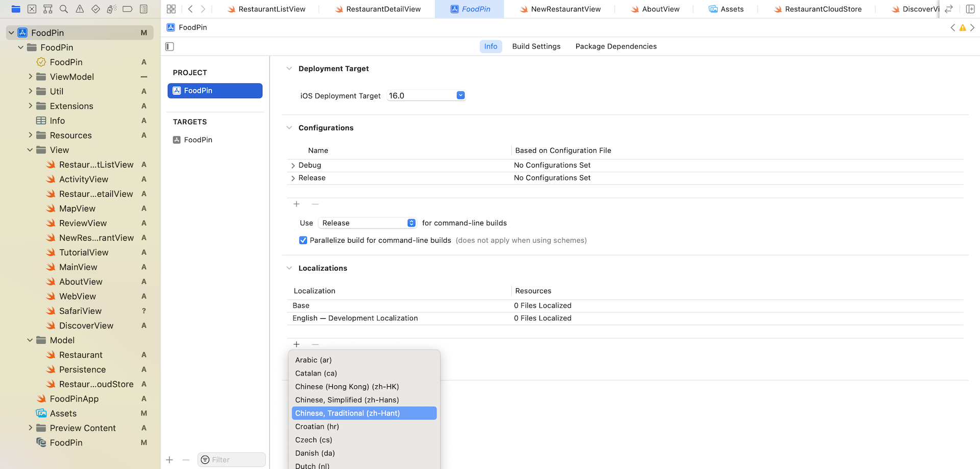The width and height of the screenshot is (980, 469).
Task: Select the FoodPin target in targets list
Action: coord(198,140)
